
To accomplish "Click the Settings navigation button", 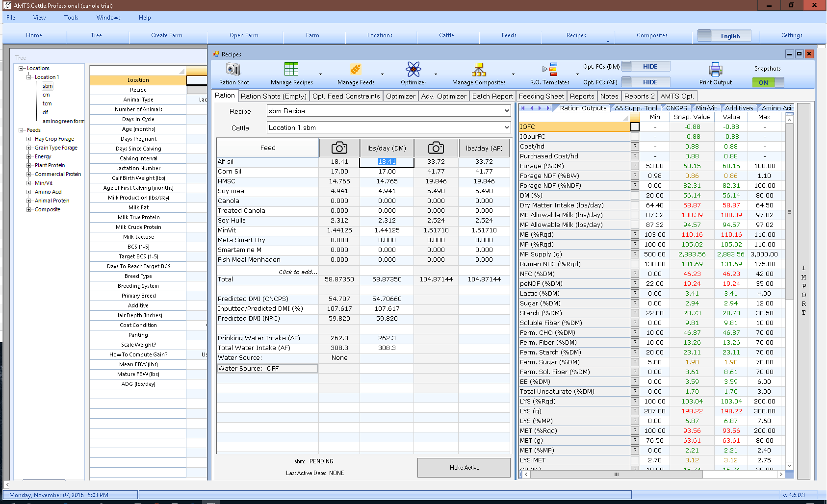I will [792, 35].
